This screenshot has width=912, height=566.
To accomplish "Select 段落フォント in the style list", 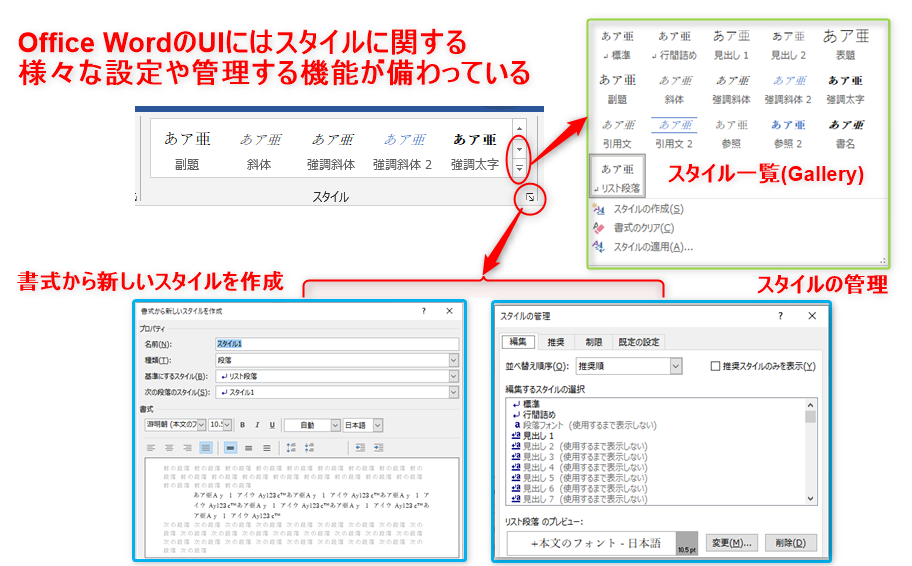I will click(585, 425).
